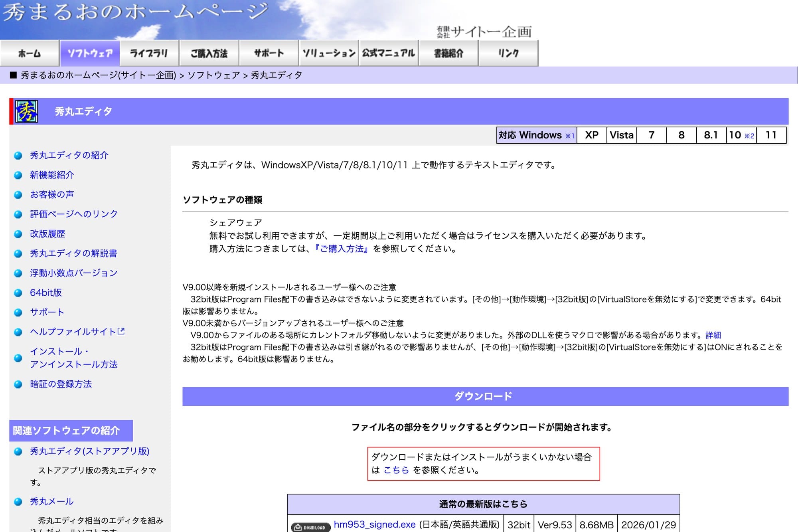Open ヘルプファイルサイト link
798x532 pixels.
point(73,332)
